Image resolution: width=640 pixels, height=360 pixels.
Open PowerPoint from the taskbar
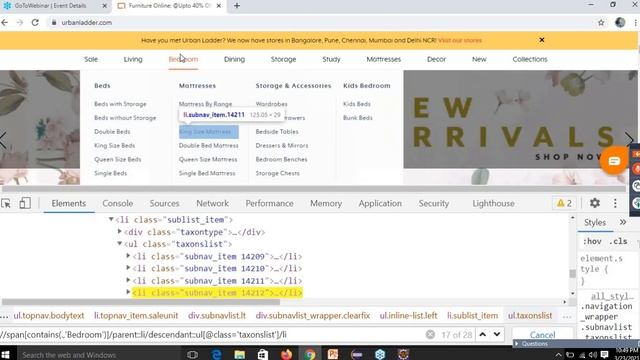(x=333, y=354)
